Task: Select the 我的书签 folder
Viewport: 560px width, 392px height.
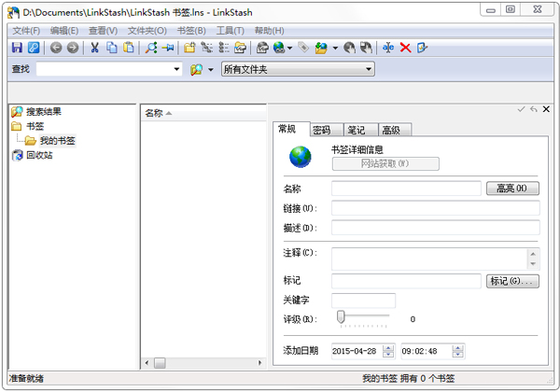Action: tap(57, 141)
